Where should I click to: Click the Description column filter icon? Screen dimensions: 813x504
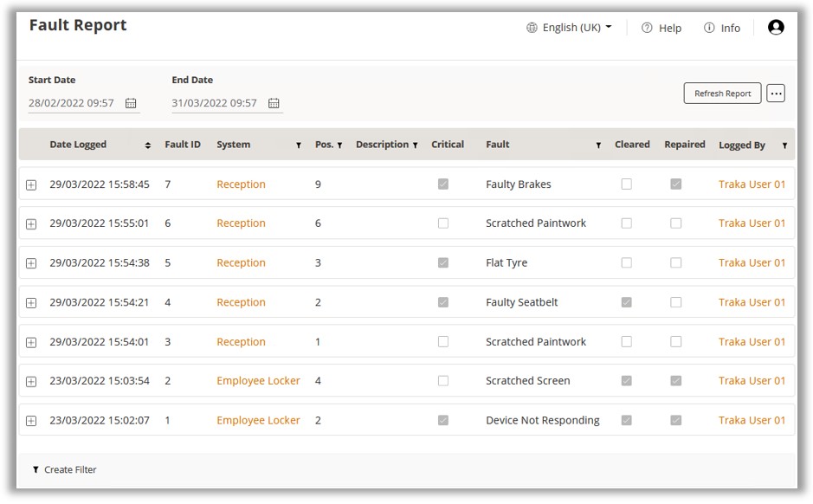tap(416, 145)
